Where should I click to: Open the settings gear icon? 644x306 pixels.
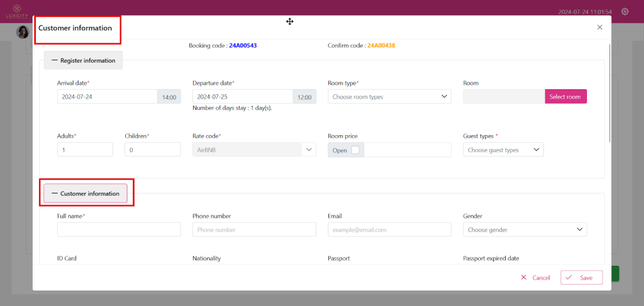[625, 11]
